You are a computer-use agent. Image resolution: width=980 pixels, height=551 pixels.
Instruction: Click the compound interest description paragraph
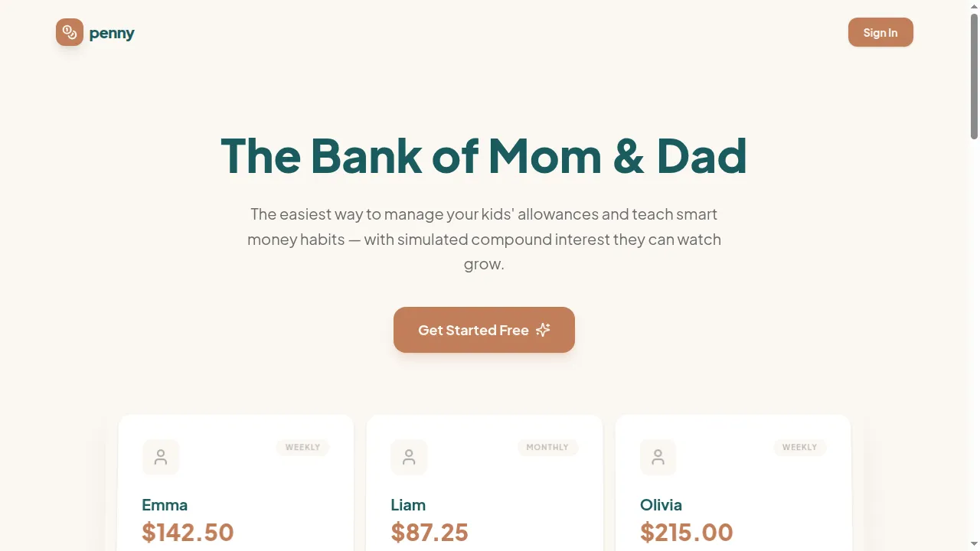click(484, 239)
